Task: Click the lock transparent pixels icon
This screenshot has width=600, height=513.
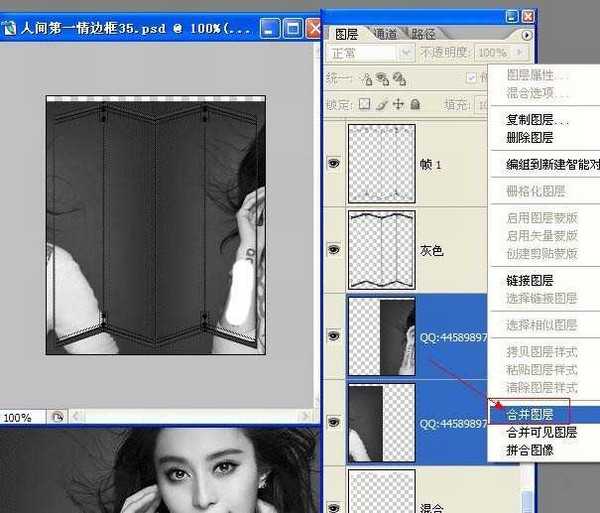Action: point(364,104)
